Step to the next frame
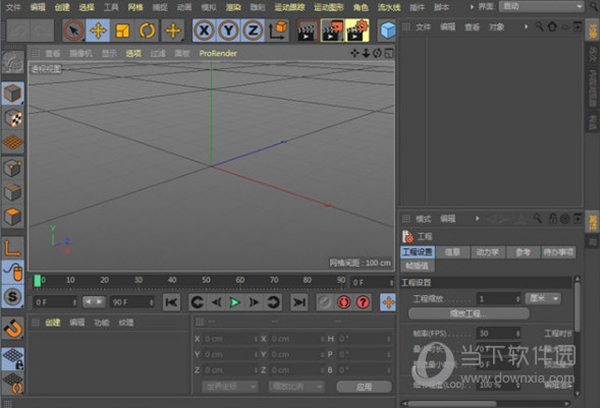This screenshot has height=408, width=600. tap(254, 302)
